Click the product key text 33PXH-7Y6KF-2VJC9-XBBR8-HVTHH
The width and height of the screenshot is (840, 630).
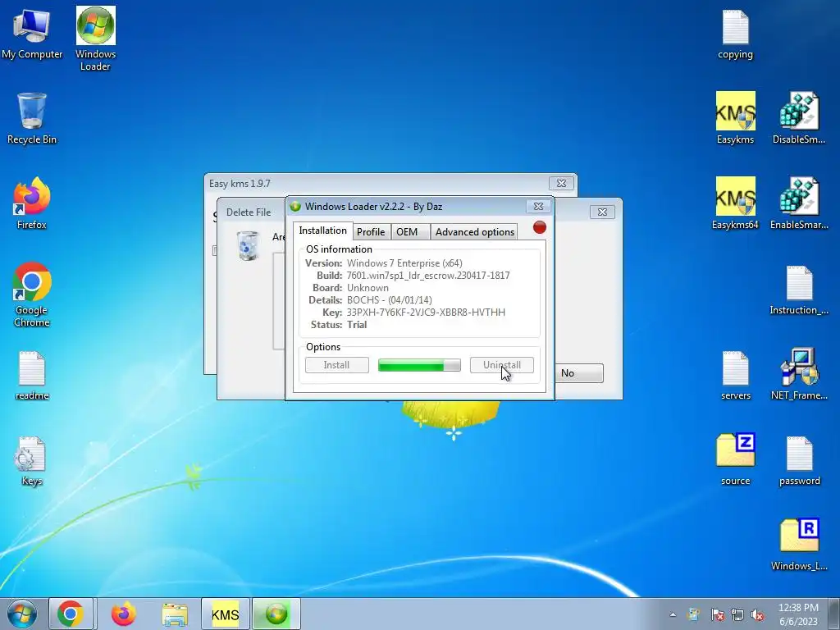click(x=426, y=313)
